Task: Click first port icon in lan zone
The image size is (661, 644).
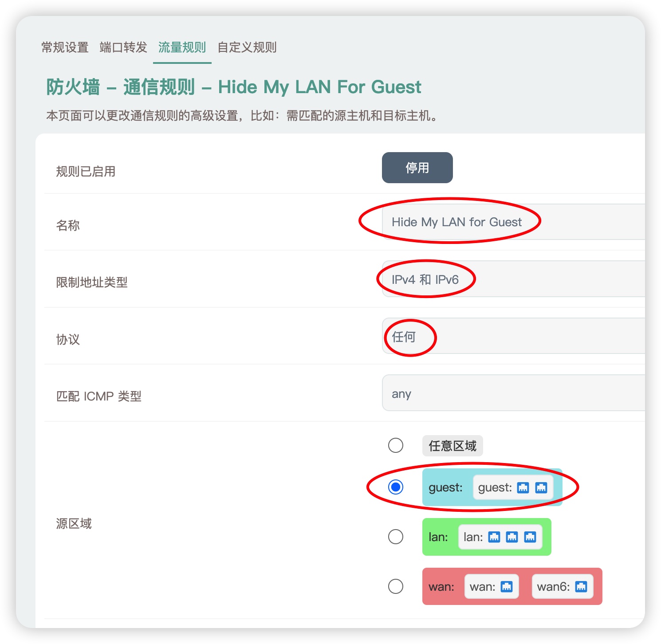Action: [x=494, y=537]
